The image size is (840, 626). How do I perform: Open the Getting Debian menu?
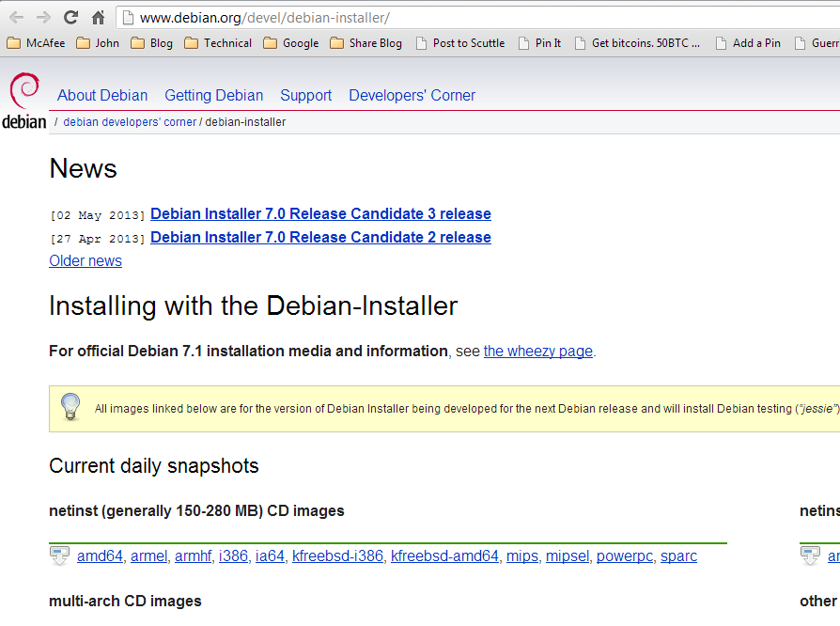(213, 95)
